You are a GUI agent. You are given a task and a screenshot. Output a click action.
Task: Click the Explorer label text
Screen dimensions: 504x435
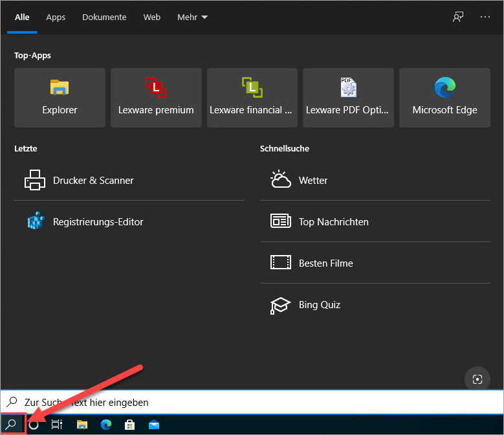[x=60, y=110]
